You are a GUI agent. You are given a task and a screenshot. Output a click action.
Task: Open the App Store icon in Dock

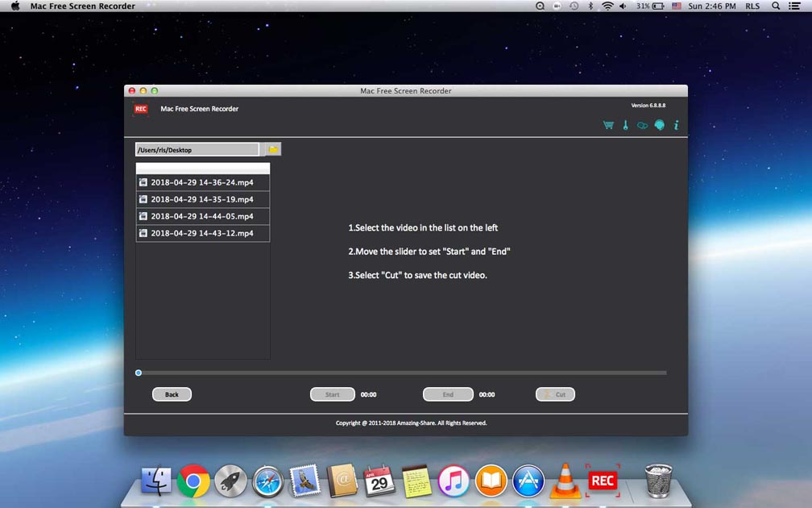tap(528, 481)
